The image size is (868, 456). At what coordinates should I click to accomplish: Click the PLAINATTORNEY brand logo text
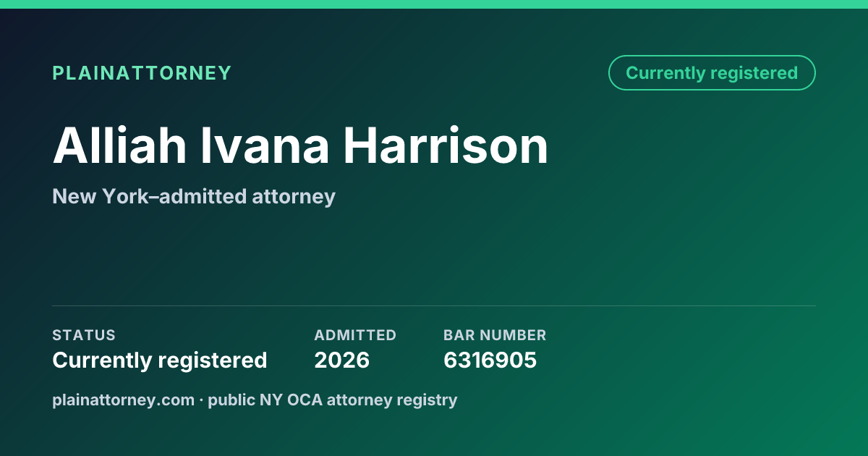coord(142,73)
